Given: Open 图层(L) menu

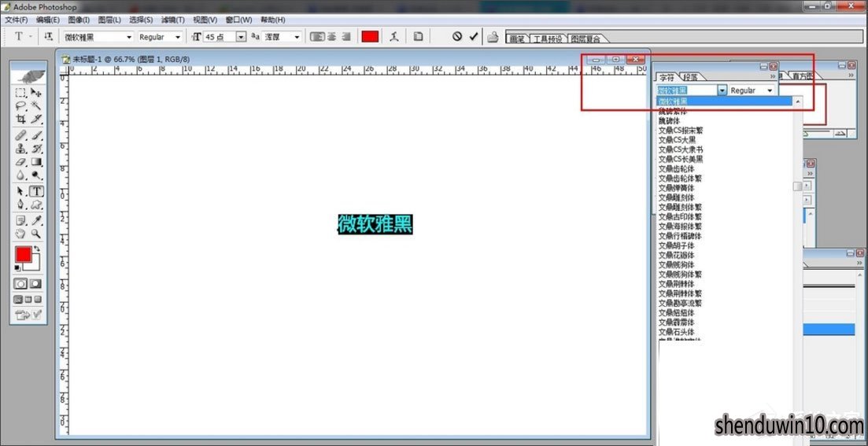Looking at the screenshot, I should (109, 20).
